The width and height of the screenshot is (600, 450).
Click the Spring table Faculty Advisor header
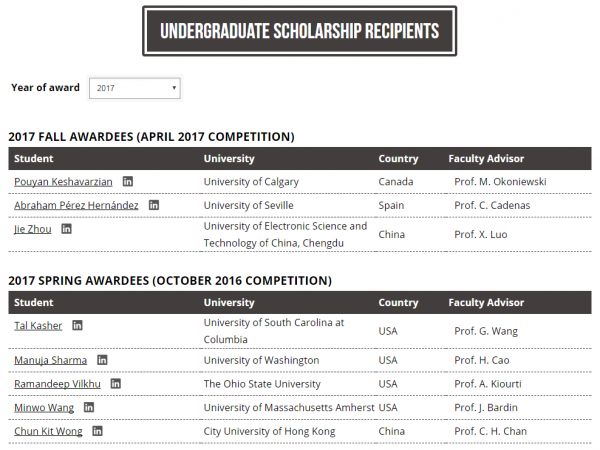point(486,302)
